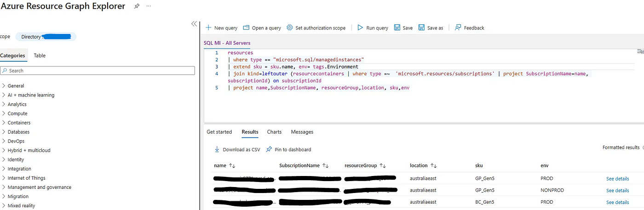Click the Run query play icon
Image resolution: width=644 pixels, height=210 pixels.
[x=361, y=28]
